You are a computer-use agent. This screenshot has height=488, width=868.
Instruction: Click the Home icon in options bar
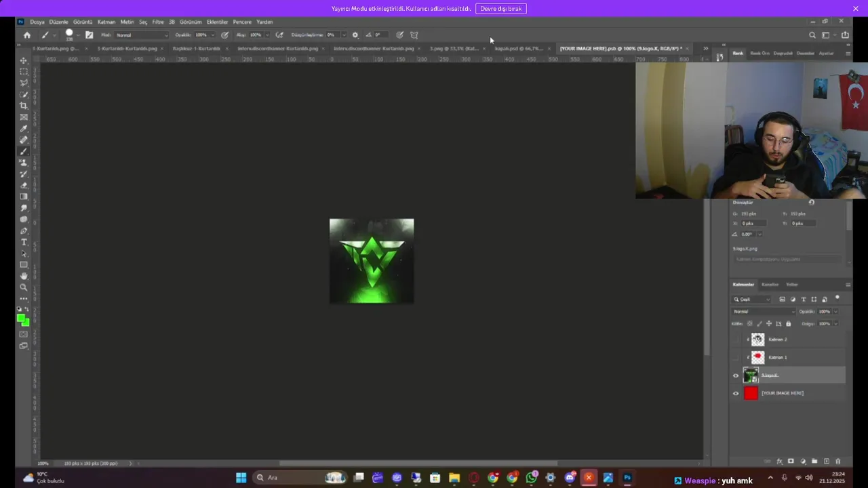[x=26, y=35]
